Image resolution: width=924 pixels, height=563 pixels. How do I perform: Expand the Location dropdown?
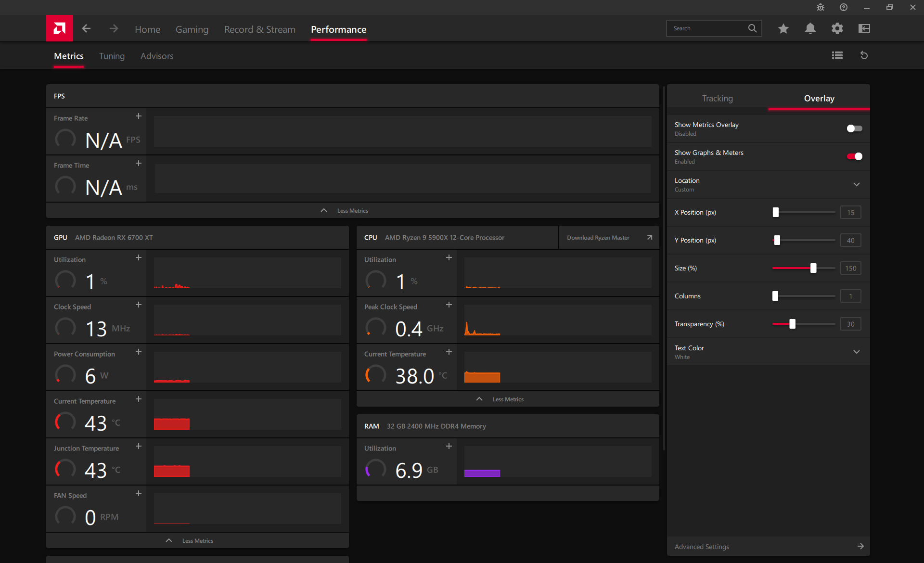(x=856, y=184)
